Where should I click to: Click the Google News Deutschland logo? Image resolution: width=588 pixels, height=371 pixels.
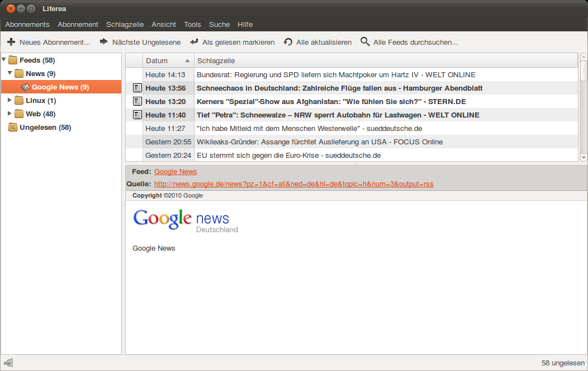click(185, 221)
